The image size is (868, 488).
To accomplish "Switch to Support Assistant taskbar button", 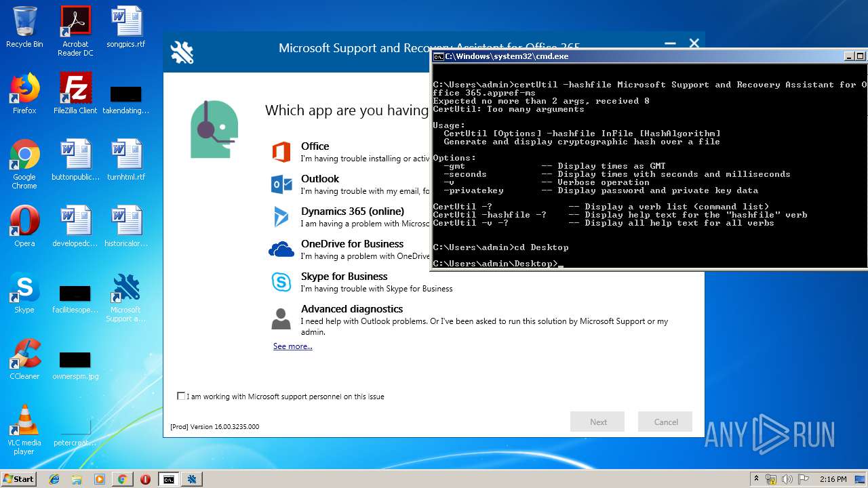I will coord(192,479).
